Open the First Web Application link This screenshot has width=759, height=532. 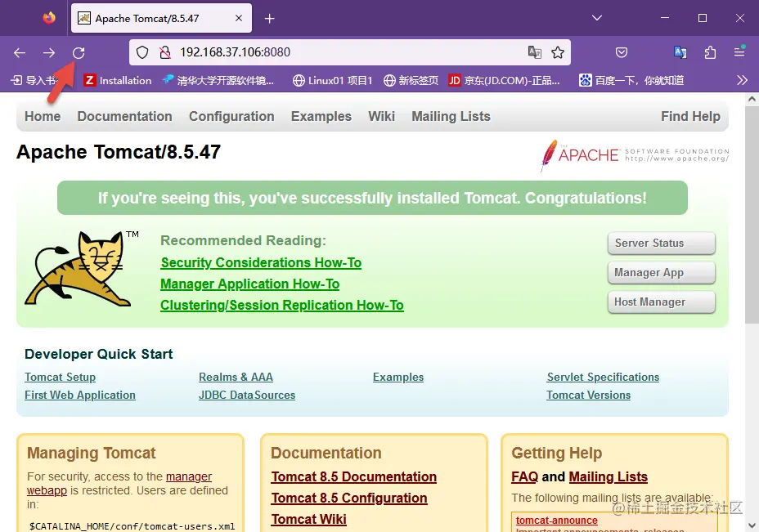pyautogui.click(x=80, y=395)
